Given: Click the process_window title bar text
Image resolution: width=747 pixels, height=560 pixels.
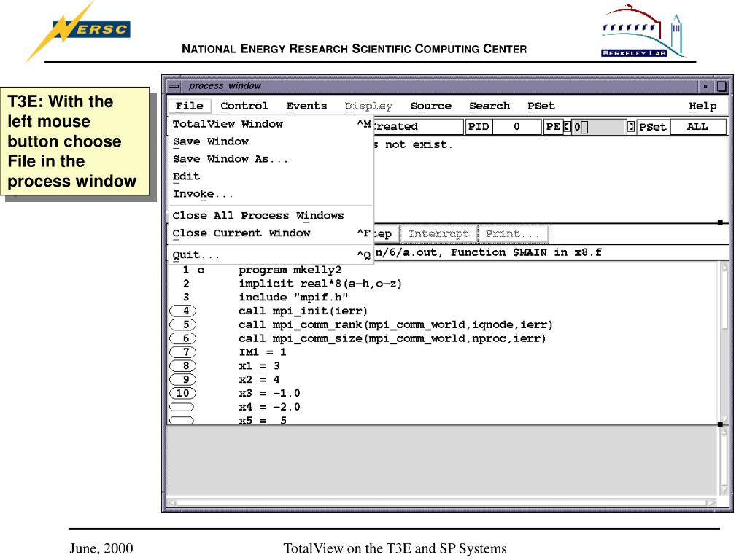Looking at the screenshot, I should [x=225, y=86].
